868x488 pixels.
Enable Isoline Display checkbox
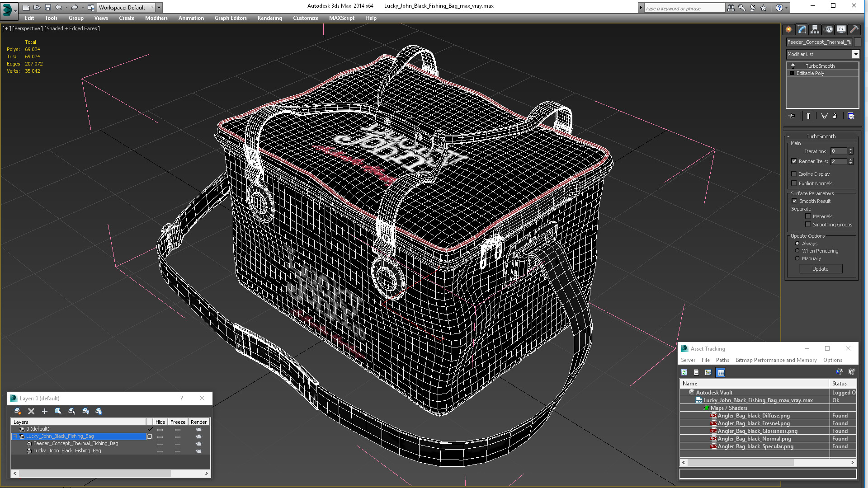pos(794,174)
